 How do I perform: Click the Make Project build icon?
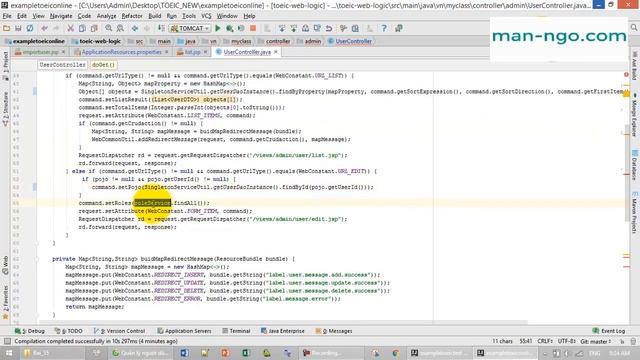click(x=161, y=28)
